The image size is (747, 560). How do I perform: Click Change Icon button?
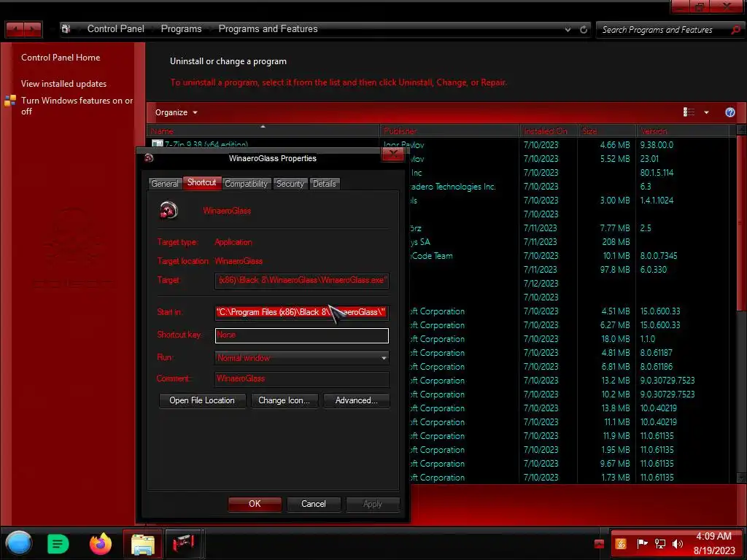(x=284, y=400)
